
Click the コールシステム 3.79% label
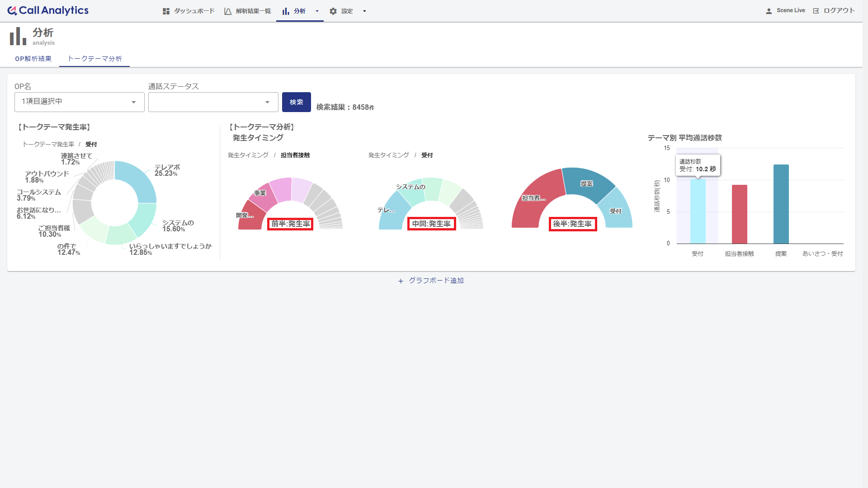[x=39, y=195]
